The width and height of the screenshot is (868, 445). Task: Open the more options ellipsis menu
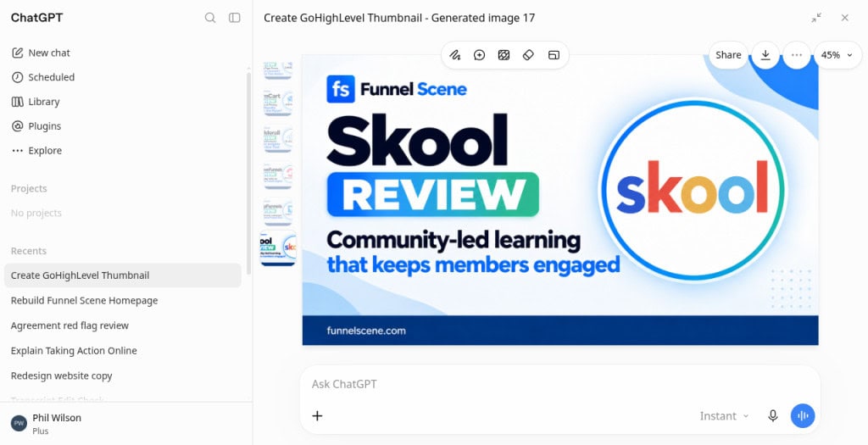point(797,55)
